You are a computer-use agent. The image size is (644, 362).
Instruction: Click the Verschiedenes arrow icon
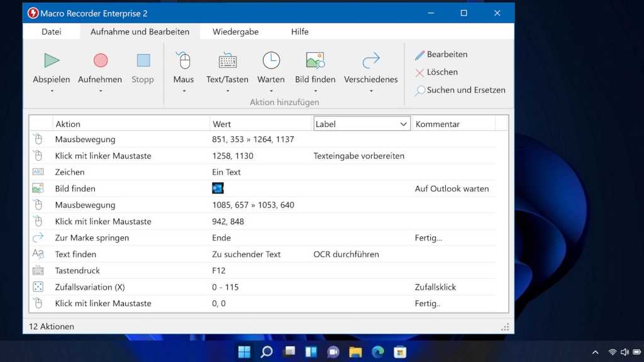[371, 60]
